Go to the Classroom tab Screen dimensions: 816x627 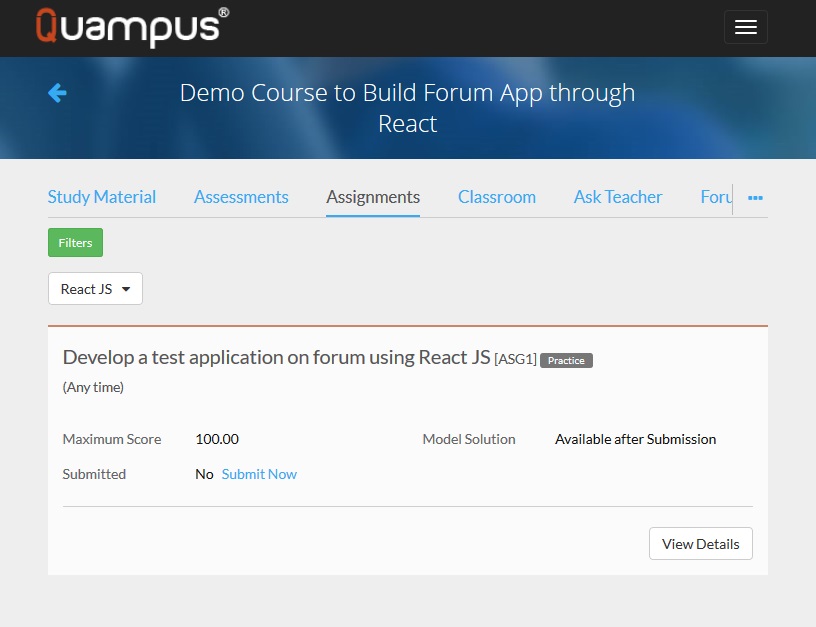[x=497, y=197]
